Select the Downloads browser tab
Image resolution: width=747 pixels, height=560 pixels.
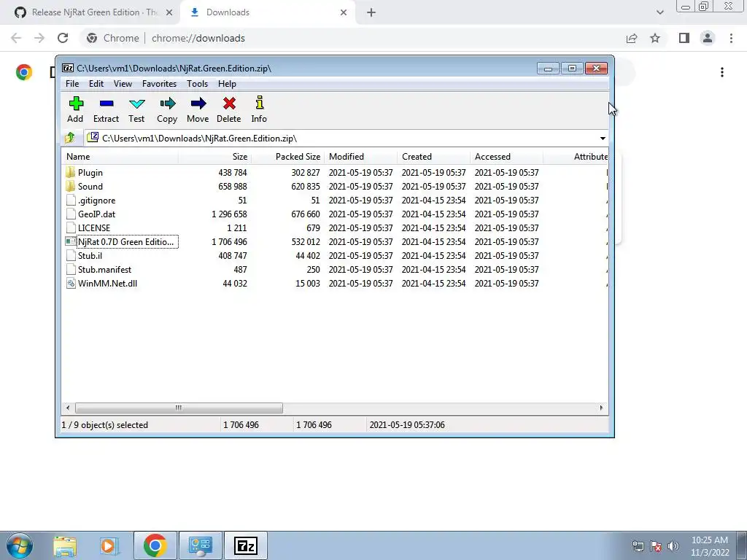pos(268,12)
